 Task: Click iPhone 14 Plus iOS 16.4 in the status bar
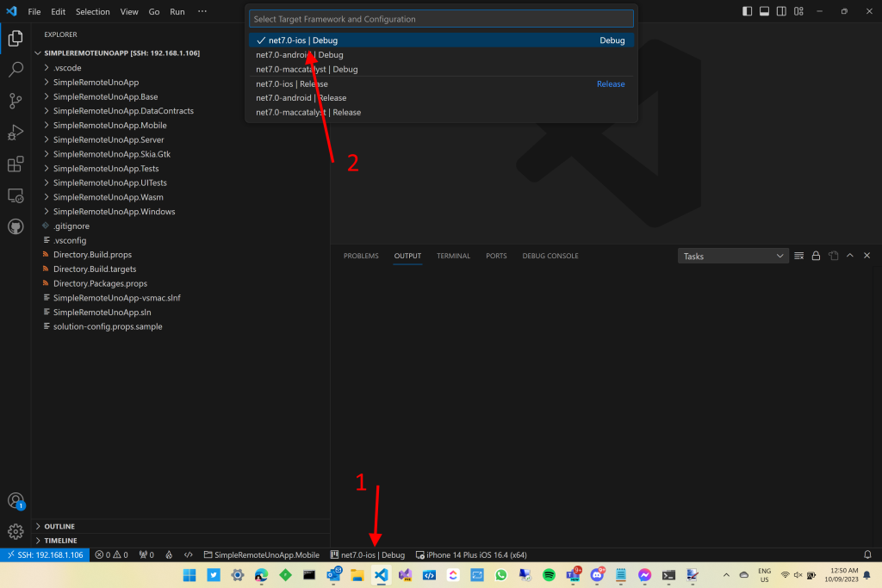pyautogui.click(x=472, y=554)
